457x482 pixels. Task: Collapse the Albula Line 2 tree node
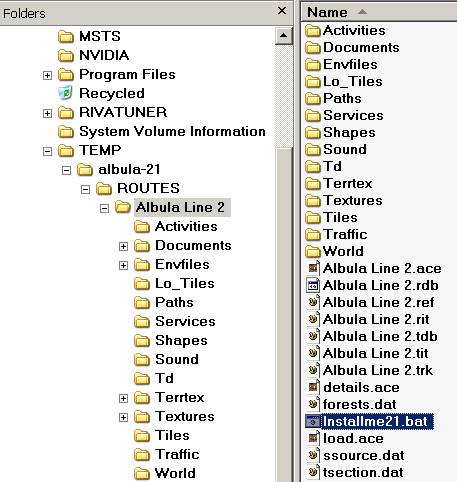click(x=104, y=208)
